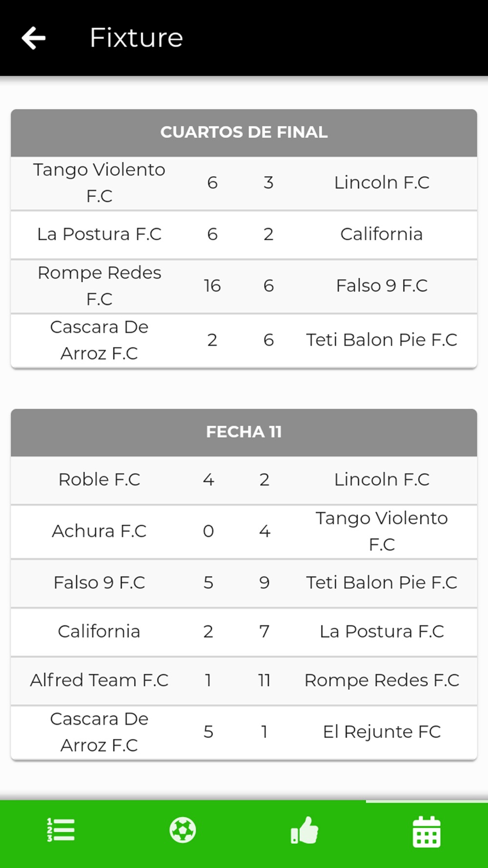Select the Fecha 11 header
The width and height of the screenshot is (488, 868).
(244, 432)
